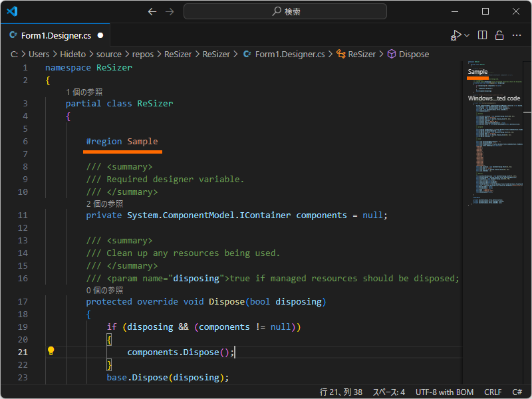The width and height of the screenshot is (532, 399).
Task: Open the CRLF line ending selector
Action: click(493, 392)
